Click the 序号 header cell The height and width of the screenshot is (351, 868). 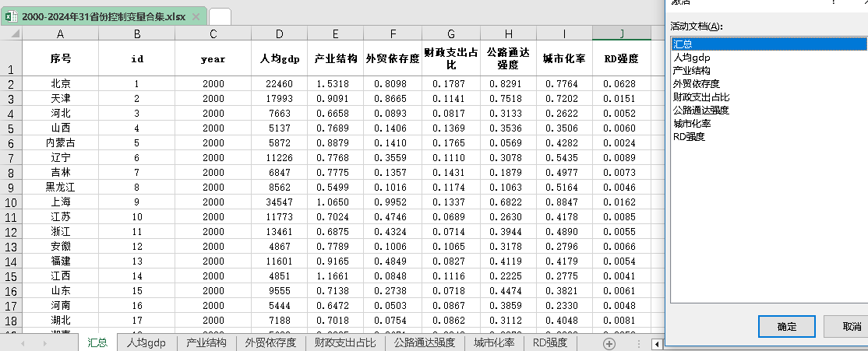pos(60,58)
